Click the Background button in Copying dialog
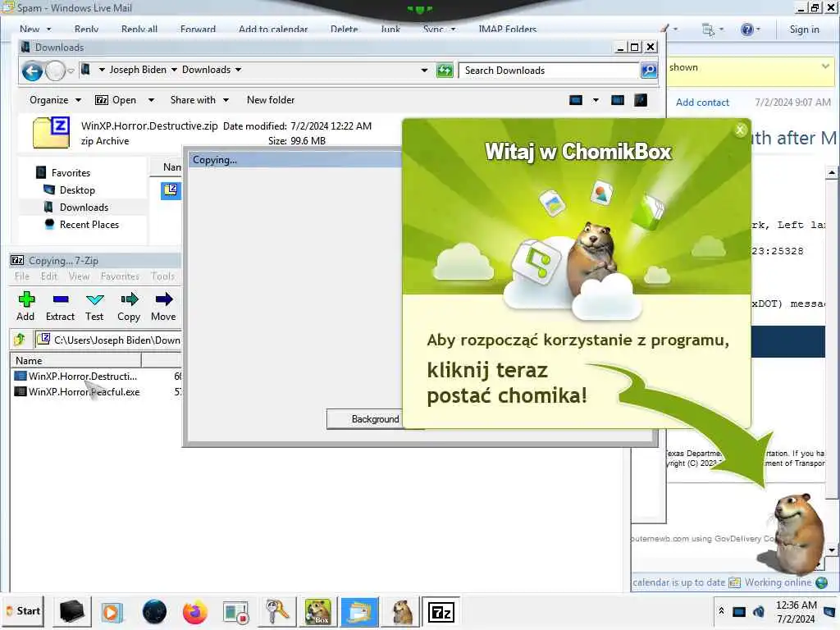This screenshot has width=840, height=630. pos(365,419)
